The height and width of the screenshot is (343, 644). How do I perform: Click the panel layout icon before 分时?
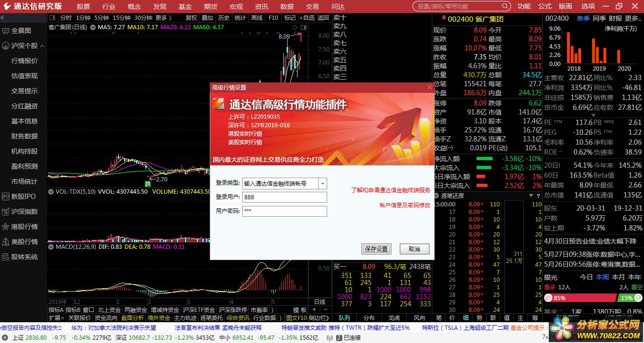coord(53,18)
